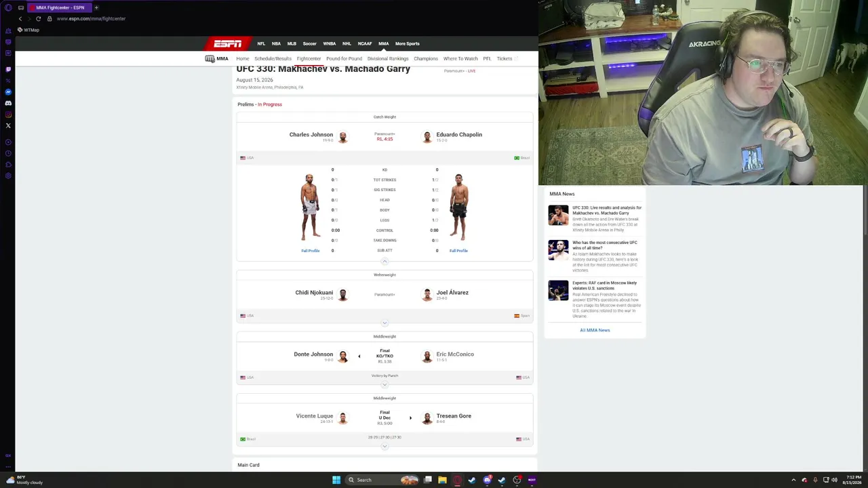868x488 pixels.
Task: Open Charles Johnson's Full Profile
Action: coord(311,251)
